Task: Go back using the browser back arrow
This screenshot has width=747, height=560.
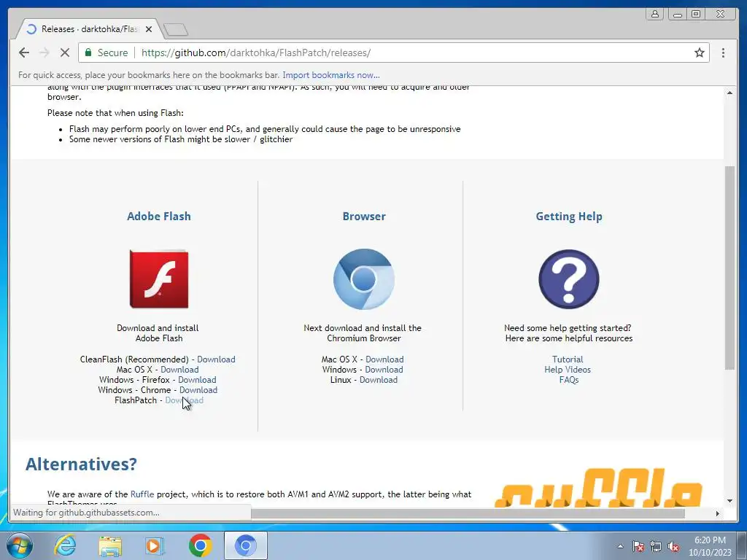Action: pos(24,52)
